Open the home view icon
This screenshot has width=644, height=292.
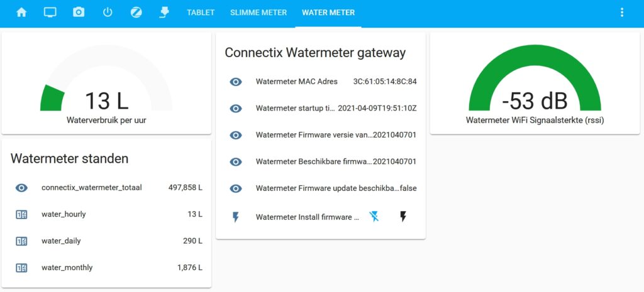tap(21, 13)
